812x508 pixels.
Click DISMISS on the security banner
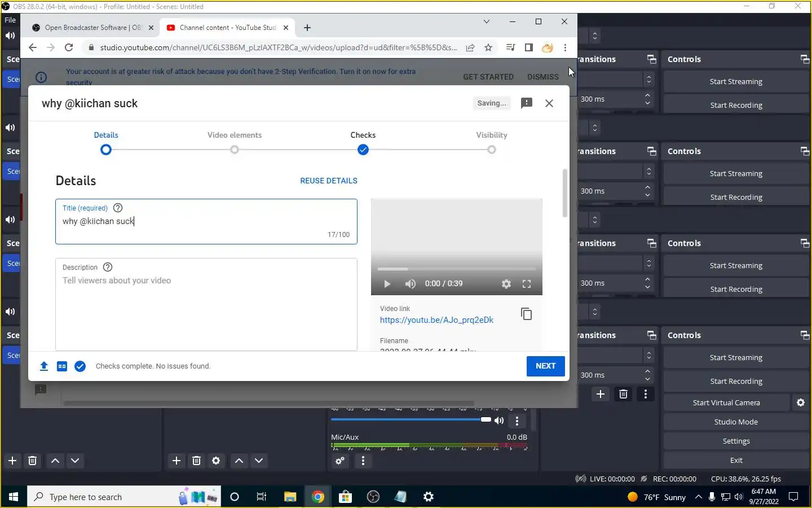[543, 77]
